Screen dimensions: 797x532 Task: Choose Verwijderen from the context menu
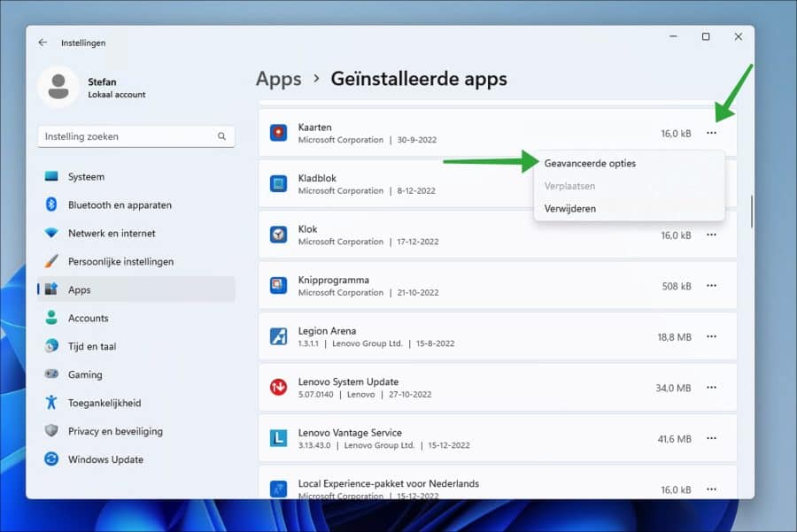tap(630, 208)
